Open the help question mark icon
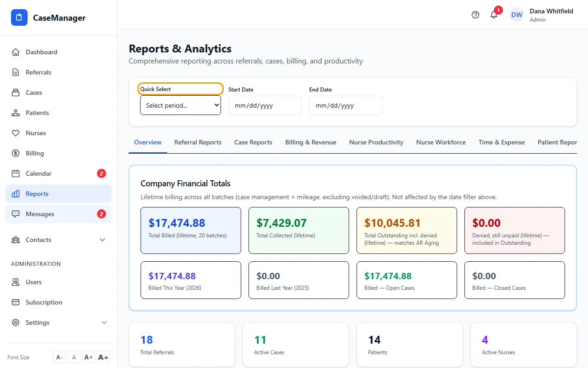The width and height of the screenshot is (588, 368). pos(475,15)
